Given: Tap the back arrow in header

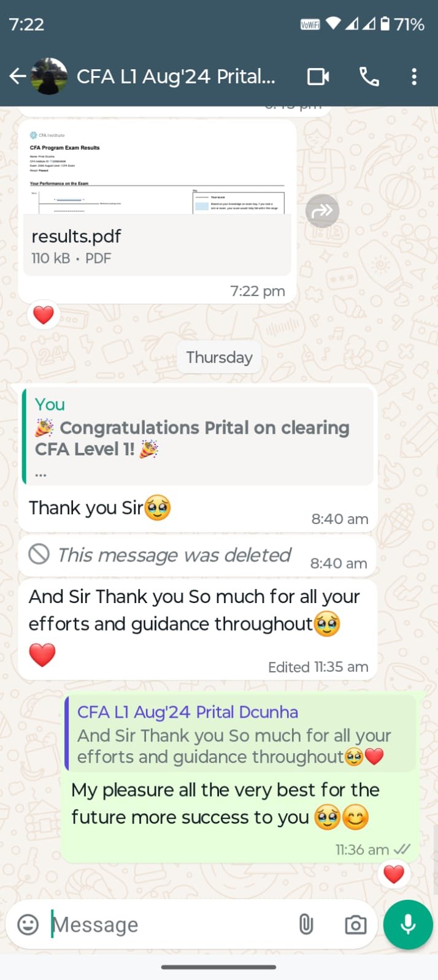Looking at the screenshot, I should tap(18, 77).
